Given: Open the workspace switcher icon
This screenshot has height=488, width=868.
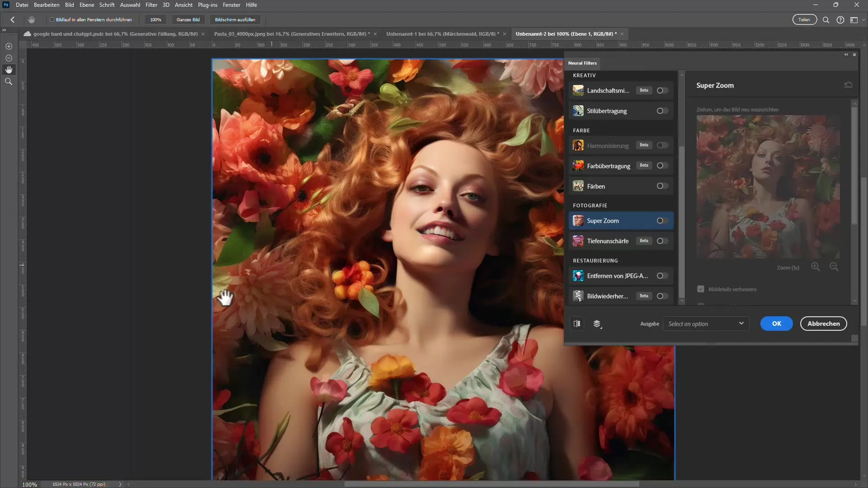Looking at the screenshot, I should pyautogui.click(x=854, y=20).
